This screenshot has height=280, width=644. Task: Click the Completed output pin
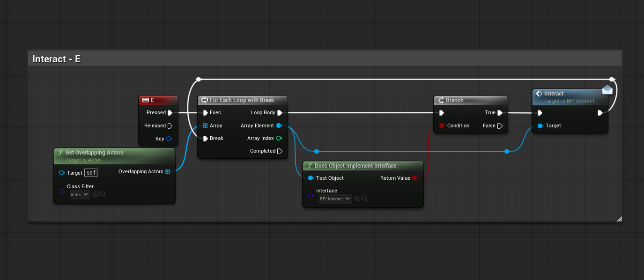[x=280, y=151]
